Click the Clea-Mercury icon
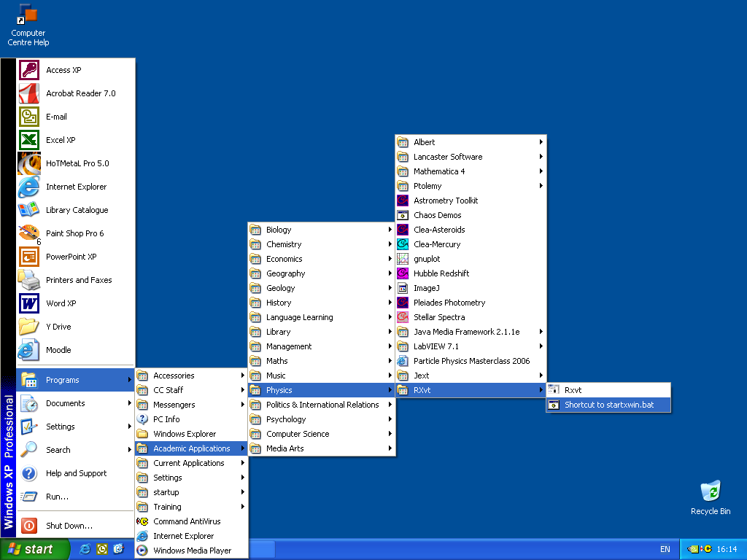747x560 pixels. (403, 244)
